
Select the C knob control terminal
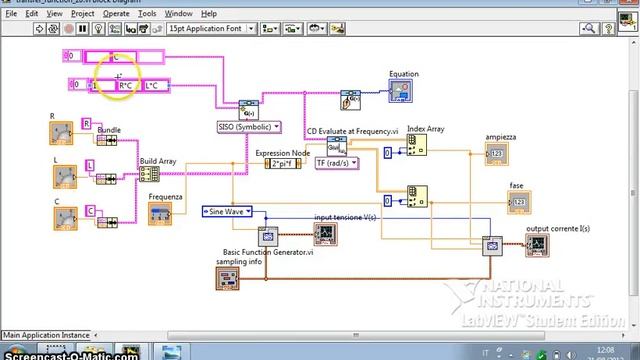point(65,218)
